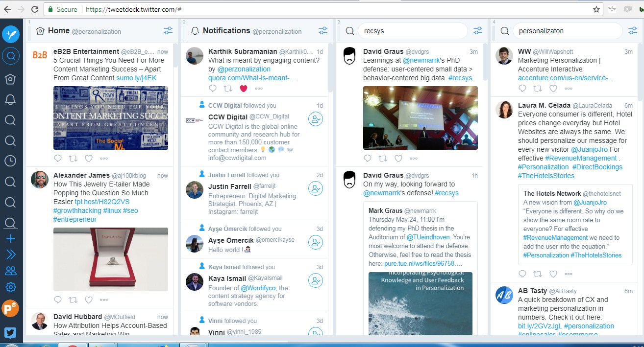Open Home column filter options
Screen dimensions: 644x347
click(x=168, y=31)
